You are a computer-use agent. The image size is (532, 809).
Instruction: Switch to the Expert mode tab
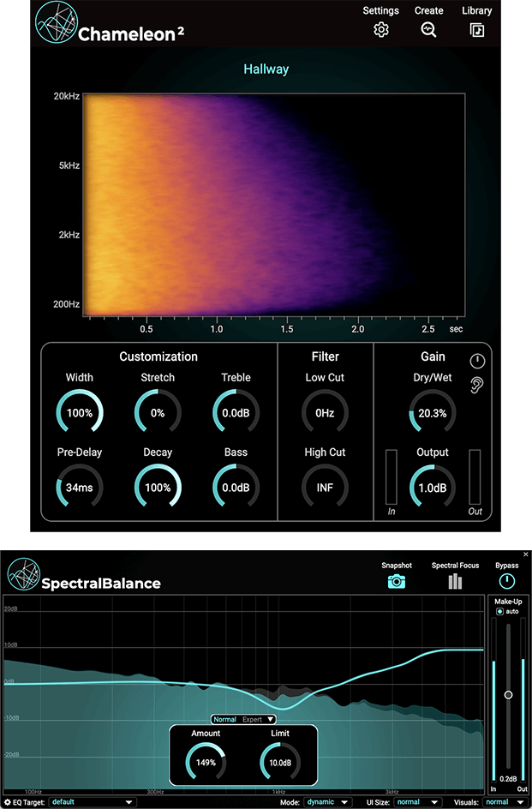[253, 719]
